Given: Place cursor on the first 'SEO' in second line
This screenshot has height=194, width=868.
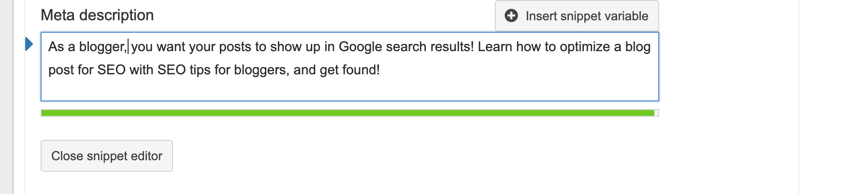Looking at the screenshot, I should click(x=111, y=70).
